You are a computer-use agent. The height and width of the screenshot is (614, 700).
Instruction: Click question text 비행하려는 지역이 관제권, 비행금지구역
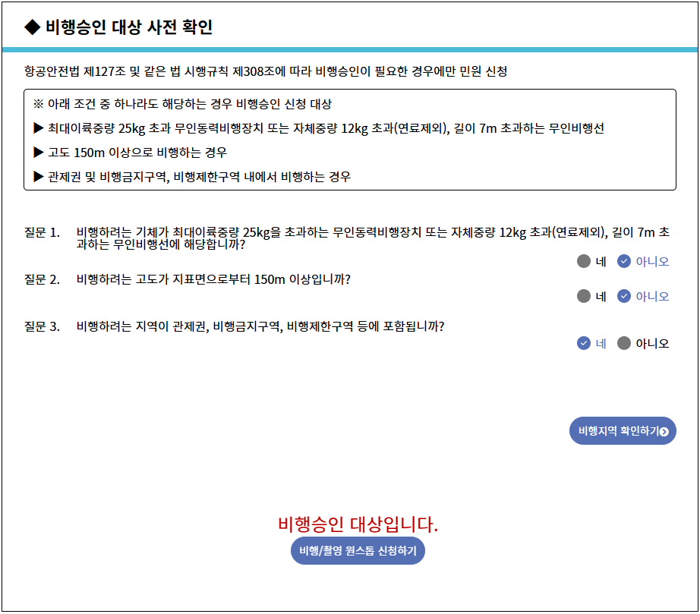coord(260,326)
